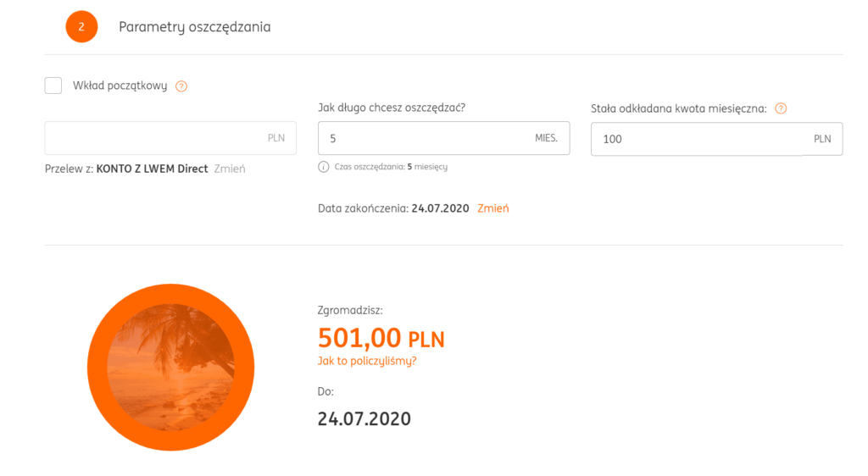Image resolution: width=868 pixels, height=476 pixels.
Task: Select the Parametry oszczędzania section heading
Action: pyautogui.click(x=194, y=27)
